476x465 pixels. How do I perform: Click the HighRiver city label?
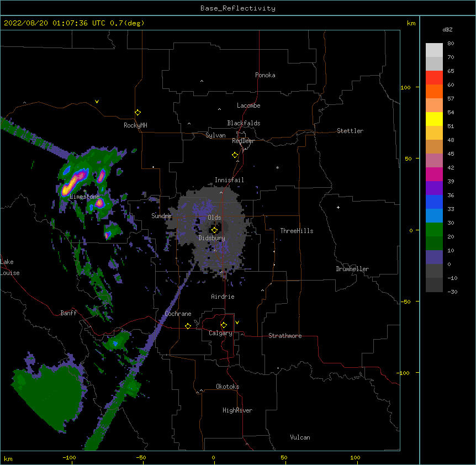tap(237, 410)
